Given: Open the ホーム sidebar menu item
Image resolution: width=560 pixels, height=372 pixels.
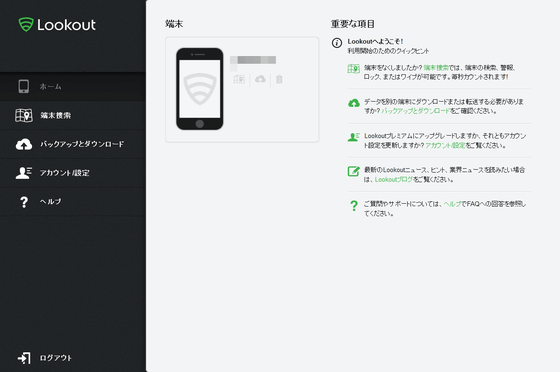Looking at the screenshot, I should pos(73,86).
